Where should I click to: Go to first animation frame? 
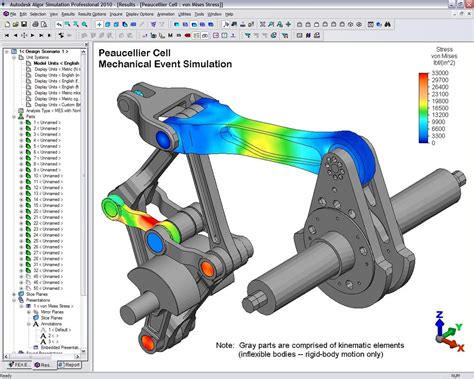point(7,35)
